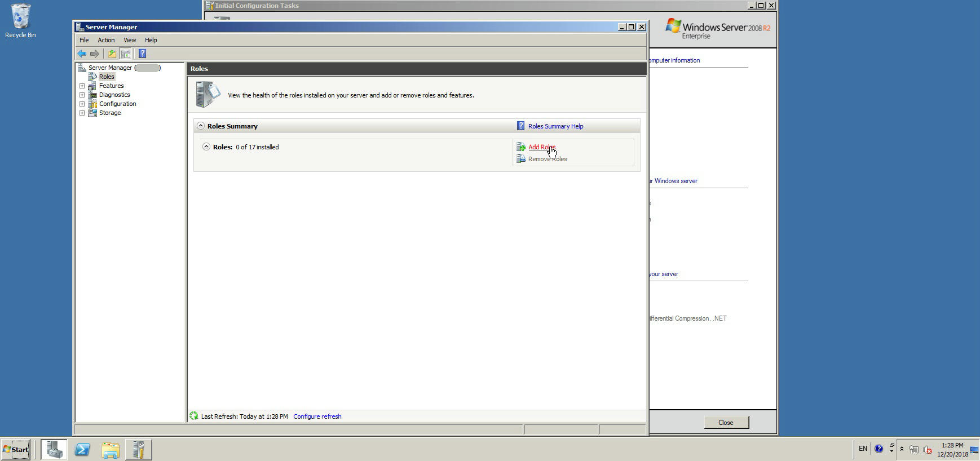
Task: Expand the Configuration tree node
Action: 82,104
